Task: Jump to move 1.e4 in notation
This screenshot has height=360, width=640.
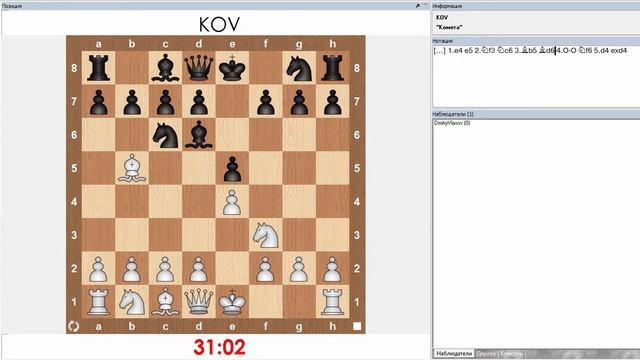Action: [x=456, y=51]
